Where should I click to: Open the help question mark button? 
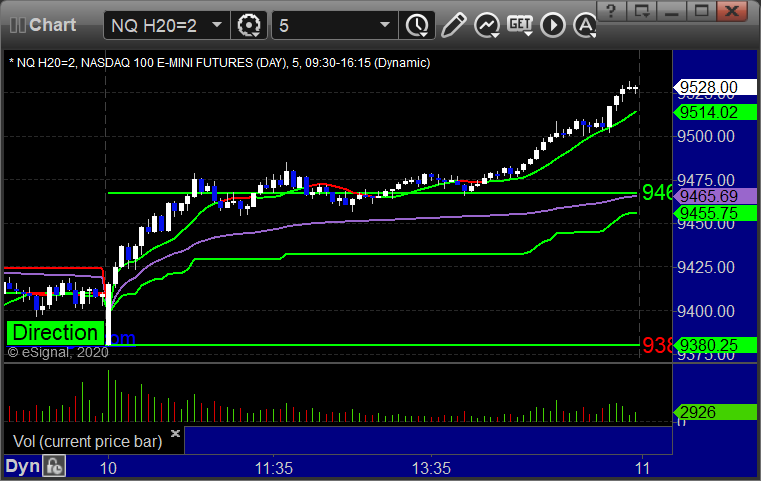tap(612, 11)
